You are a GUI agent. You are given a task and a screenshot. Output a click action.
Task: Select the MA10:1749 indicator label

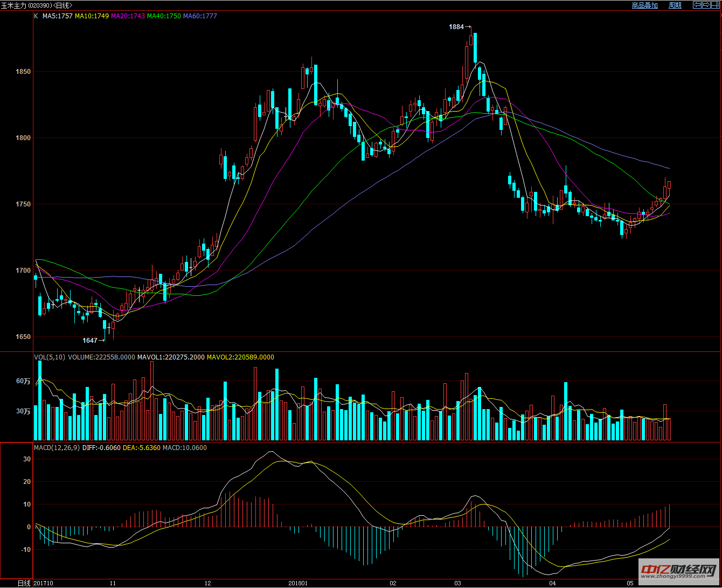[x=92, y=16]
